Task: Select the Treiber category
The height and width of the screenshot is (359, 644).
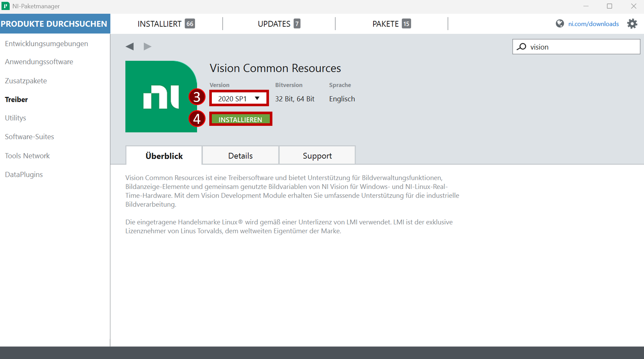Action: pyautogui.click(x=16, y=99)
